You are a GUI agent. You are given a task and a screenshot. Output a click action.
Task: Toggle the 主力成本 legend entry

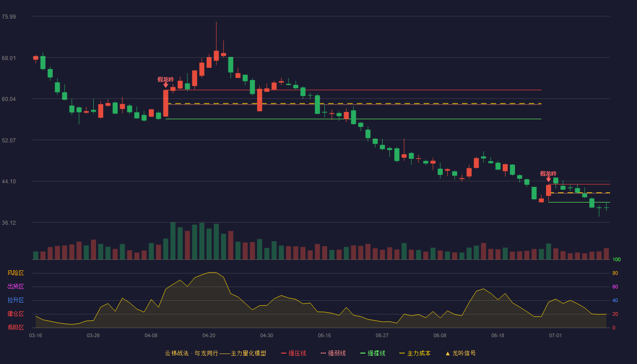(x=415, y=353)
